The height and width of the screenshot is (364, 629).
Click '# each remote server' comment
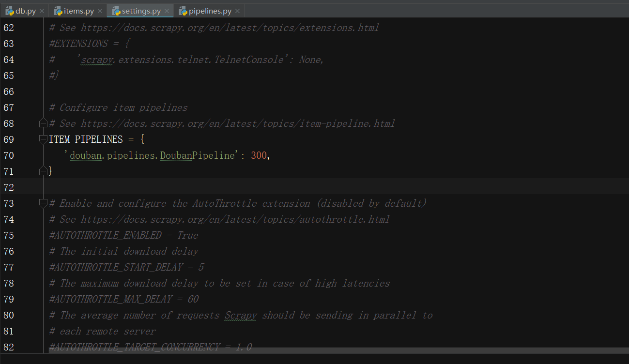coord(103,331)
